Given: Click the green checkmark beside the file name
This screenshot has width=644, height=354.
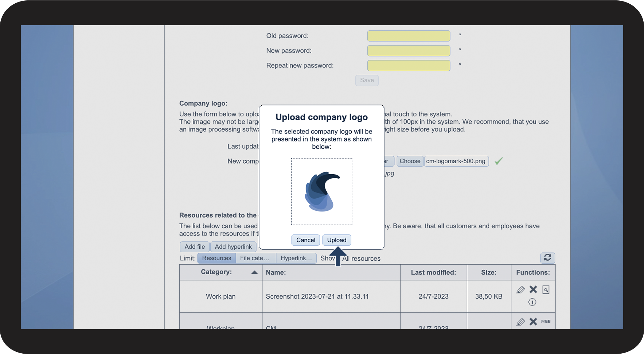Looking at the screenshot, I should pos(499,161).
